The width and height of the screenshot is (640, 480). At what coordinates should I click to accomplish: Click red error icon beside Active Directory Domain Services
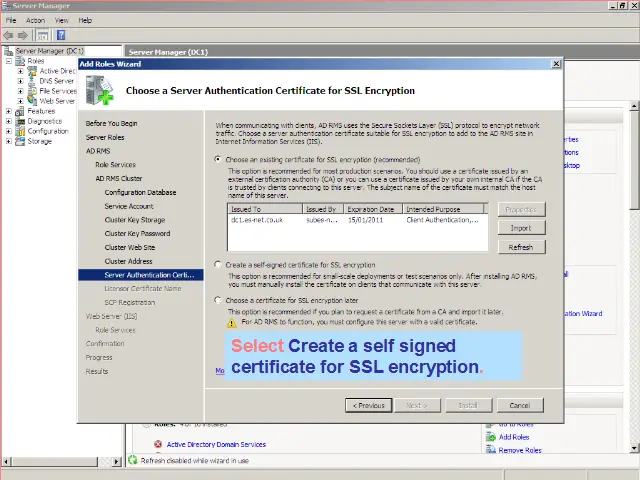158,444
